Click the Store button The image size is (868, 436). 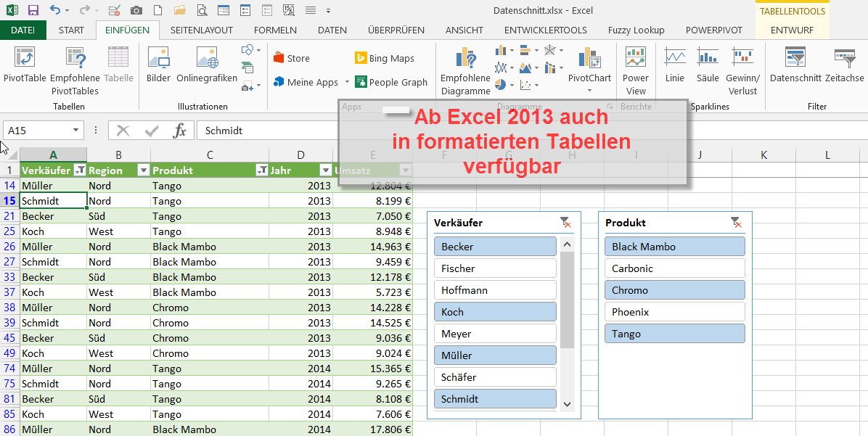pos(292,59)
